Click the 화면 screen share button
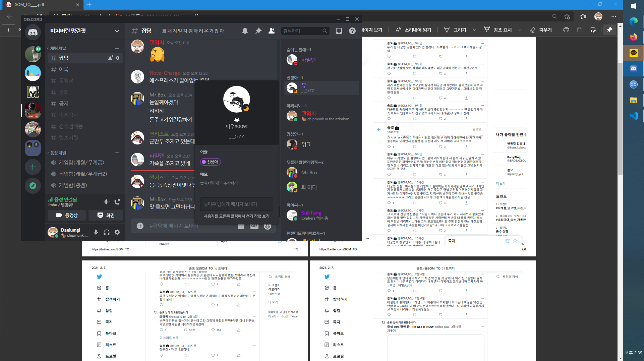Image resolution: width=644 pixels, height=361 pixels. [106, 215]
